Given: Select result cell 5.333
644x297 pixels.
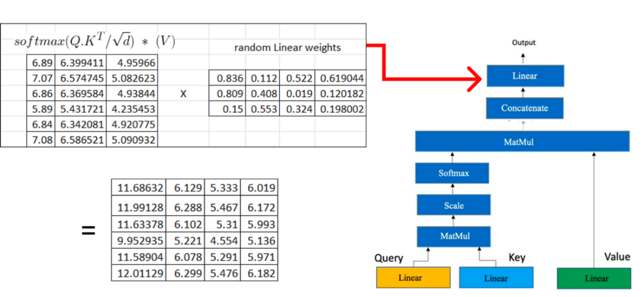Looking at the screenshot, I should [222, 188].
